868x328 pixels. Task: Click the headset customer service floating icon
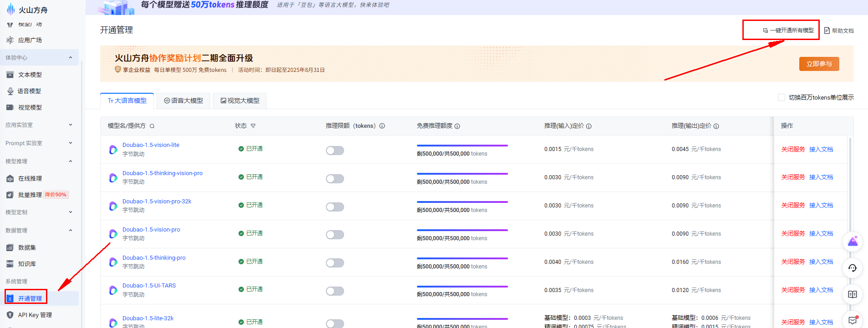(x=853, y=268)
